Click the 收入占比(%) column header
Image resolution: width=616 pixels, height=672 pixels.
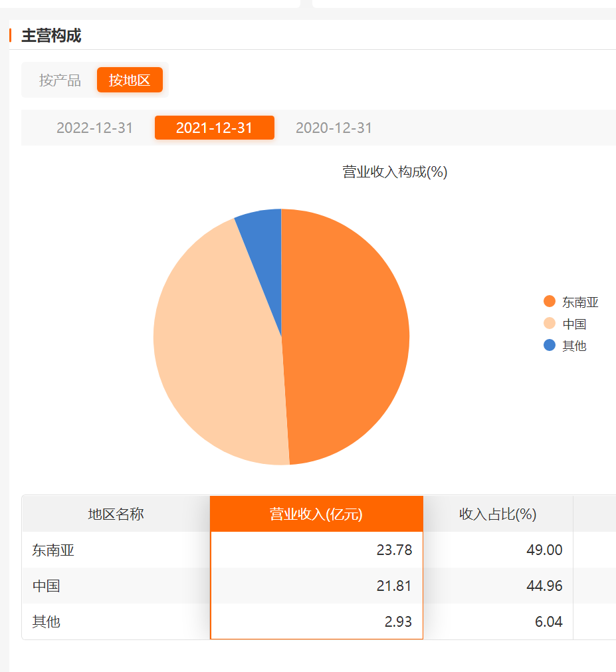(498, 514)
